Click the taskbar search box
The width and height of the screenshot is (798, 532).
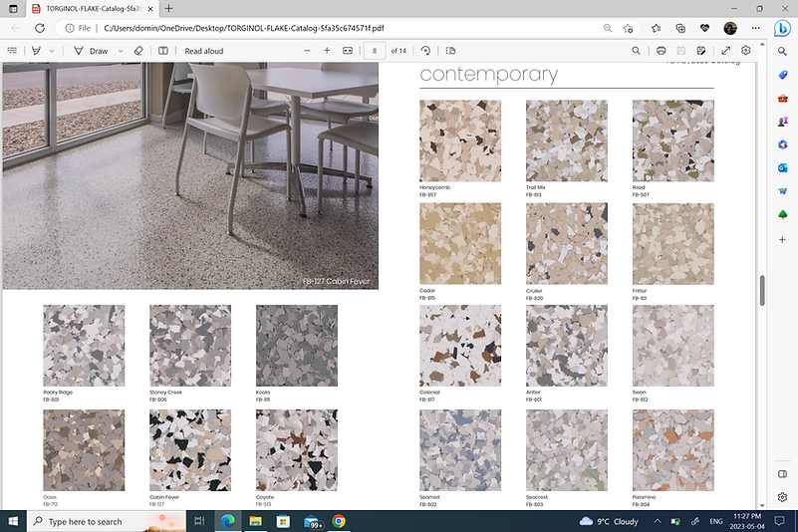(106, 521)
